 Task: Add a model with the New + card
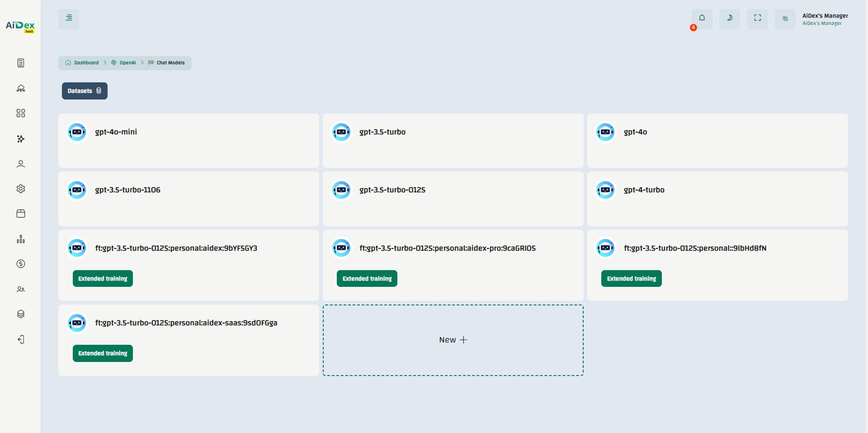453,340
